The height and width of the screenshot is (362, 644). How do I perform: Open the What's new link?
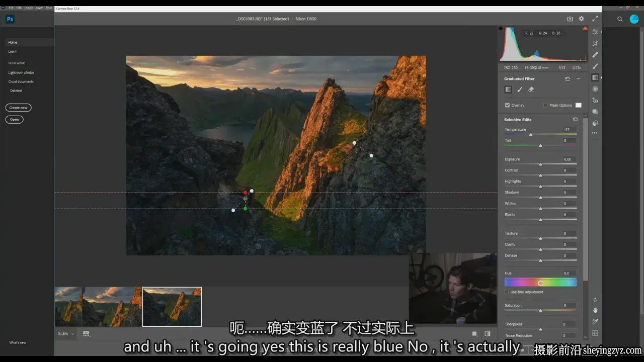18,342
